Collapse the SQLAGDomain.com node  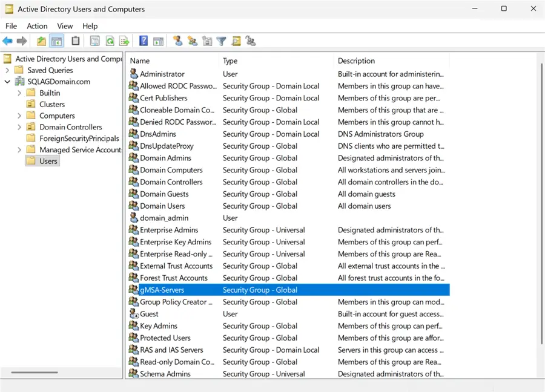(x=7, y=82)
